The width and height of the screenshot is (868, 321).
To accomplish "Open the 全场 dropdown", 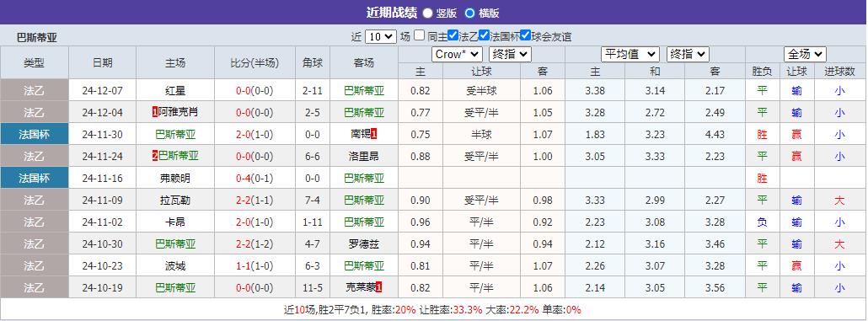I will [805, 54].
